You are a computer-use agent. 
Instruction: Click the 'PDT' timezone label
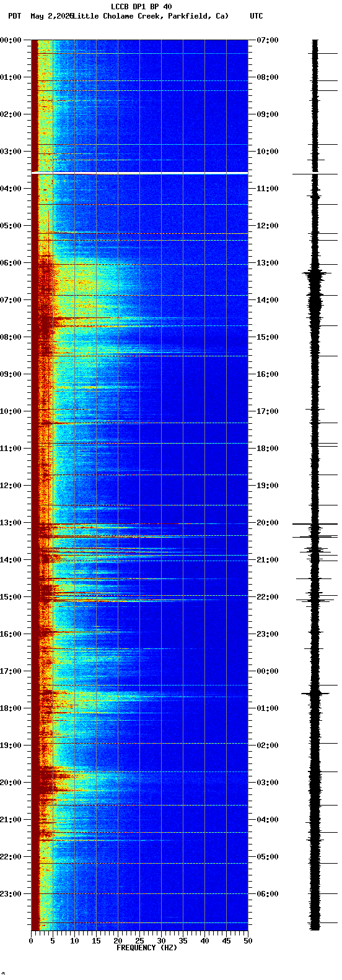(14, 16)
